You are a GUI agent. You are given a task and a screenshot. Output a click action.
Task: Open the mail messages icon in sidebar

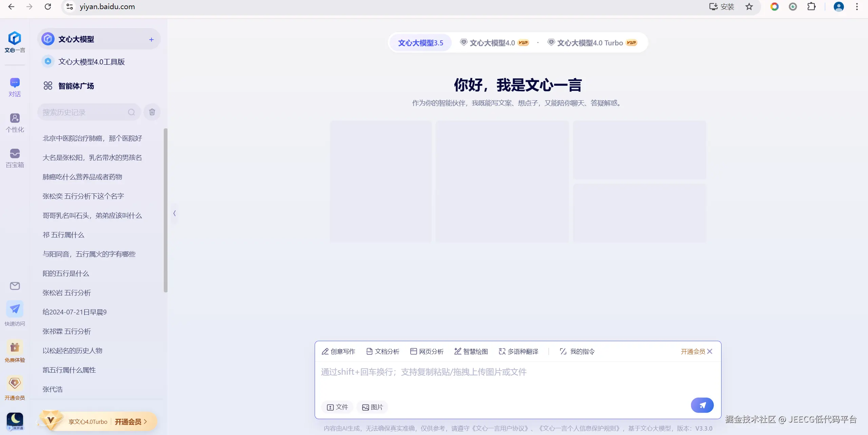[x=15, y=286]
